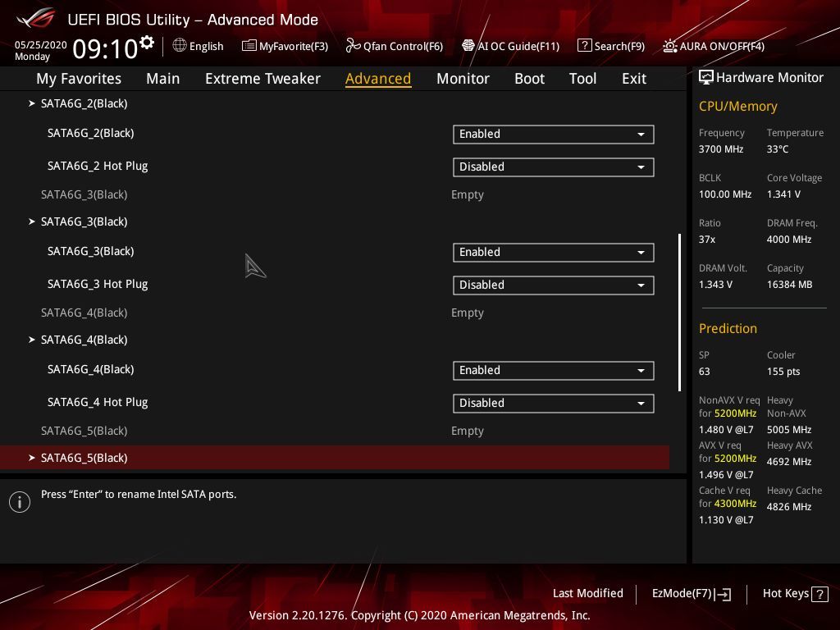
Task: Go to the Boot tab
Action: 529,78
